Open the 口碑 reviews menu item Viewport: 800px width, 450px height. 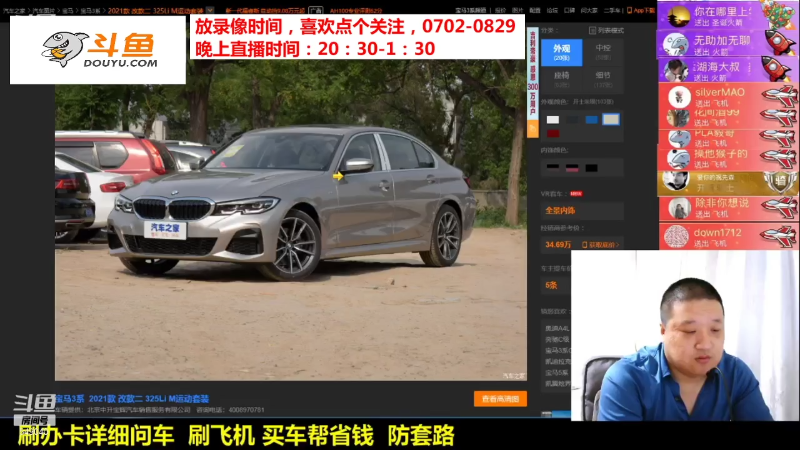tap(569, 10)
